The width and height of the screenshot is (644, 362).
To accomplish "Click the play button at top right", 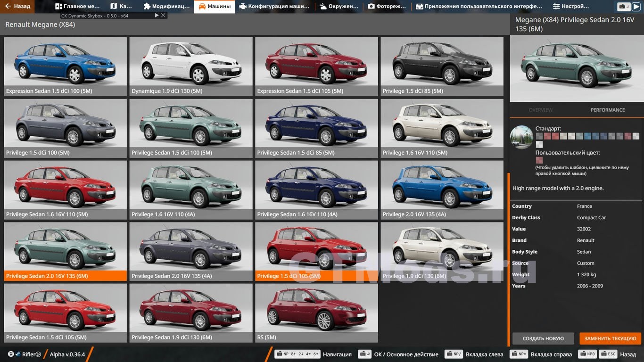I will coord(636,7).
